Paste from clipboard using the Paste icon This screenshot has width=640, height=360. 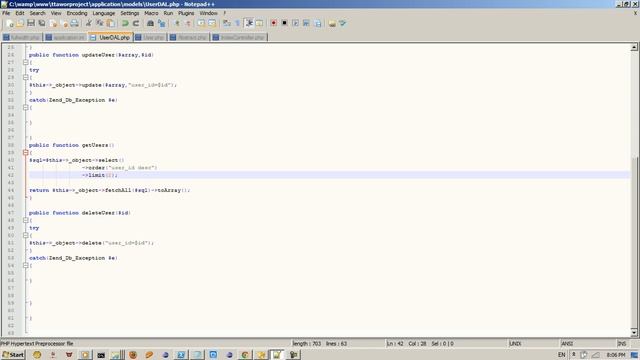(x=111, y=23)
